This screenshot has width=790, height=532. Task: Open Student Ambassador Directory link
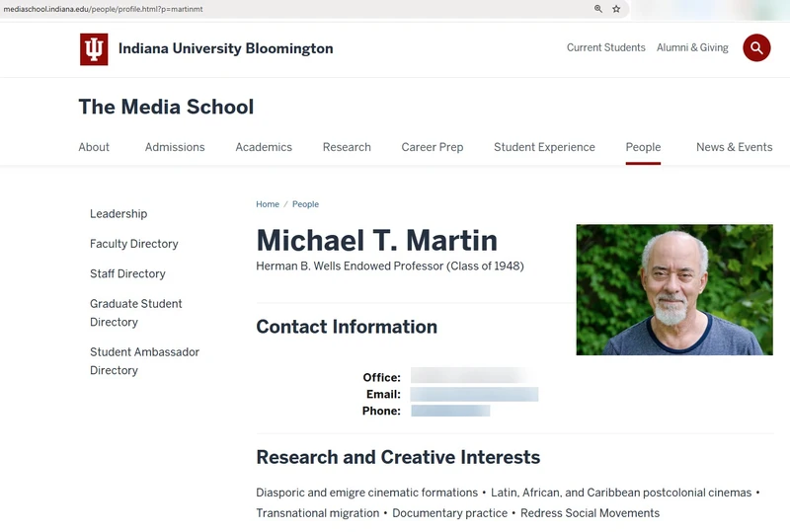tap(144, 361)
